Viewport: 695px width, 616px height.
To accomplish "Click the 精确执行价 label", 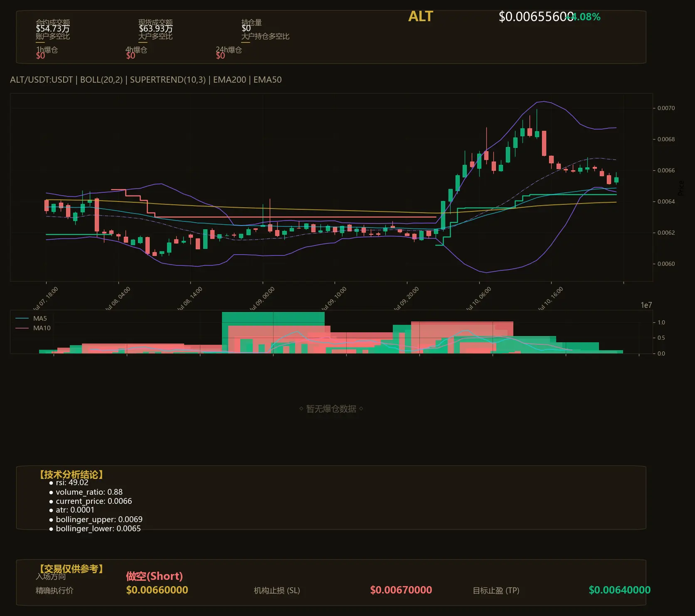I will 54,591.
